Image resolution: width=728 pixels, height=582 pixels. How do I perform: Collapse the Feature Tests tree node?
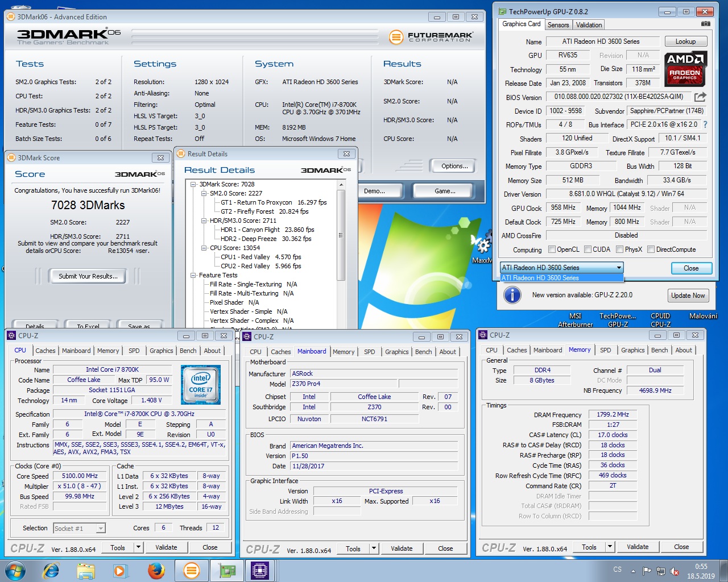pyautogui.click(x=193, y=275)
